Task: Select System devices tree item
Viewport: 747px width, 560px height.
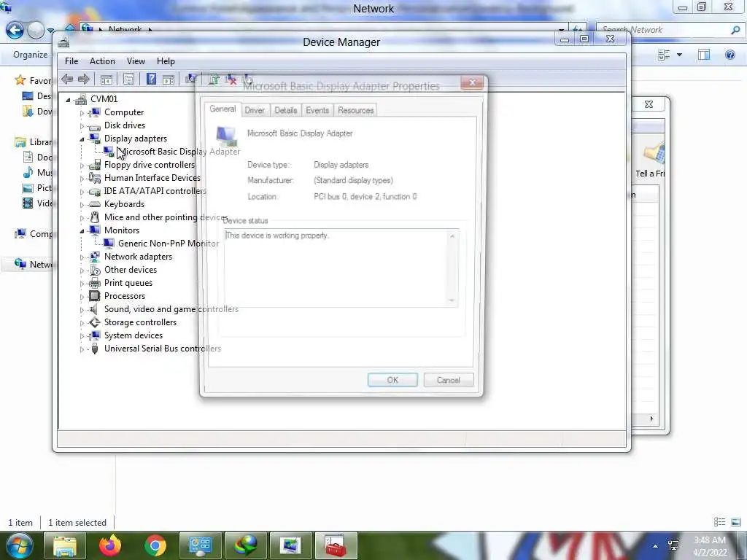Action: 133,335
